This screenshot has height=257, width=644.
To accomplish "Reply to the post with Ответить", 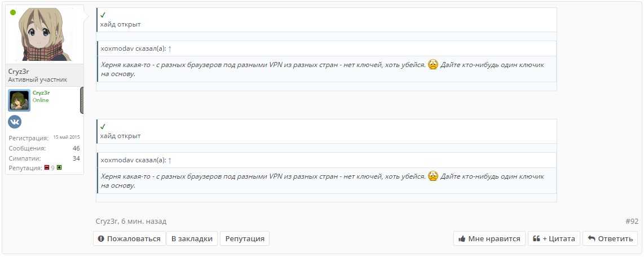I will (610, 238).
